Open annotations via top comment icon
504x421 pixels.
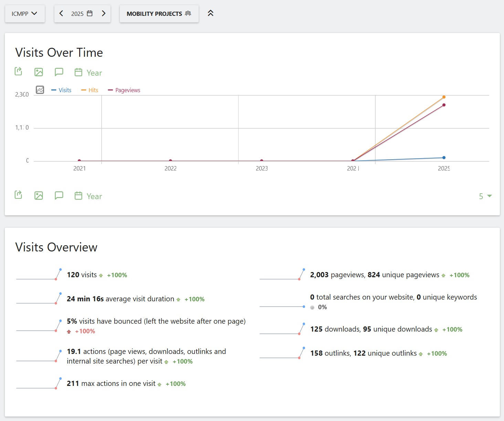click(x=59, y=72)
